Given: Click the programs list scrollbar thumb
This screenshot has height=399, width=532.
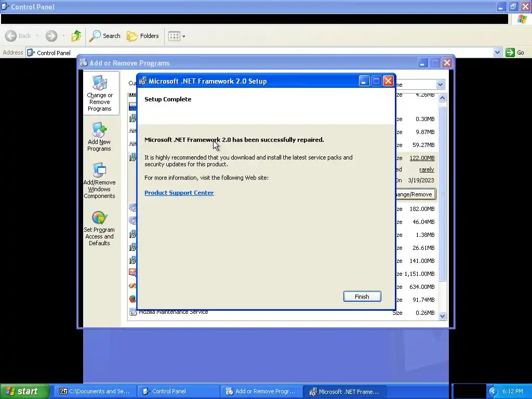Looking at the screenshot, I should [442, 193].
